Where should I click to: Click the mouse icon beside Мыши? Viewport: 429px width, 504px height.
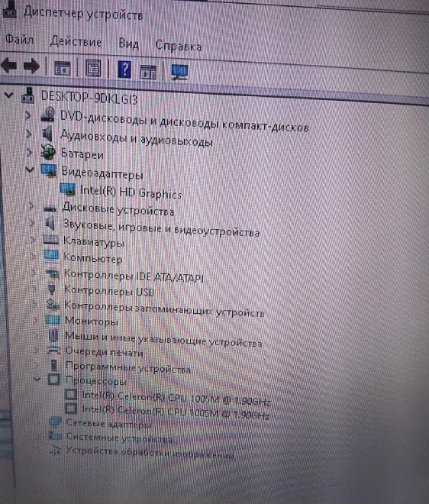pyautogui.click(x=53, y=335)
